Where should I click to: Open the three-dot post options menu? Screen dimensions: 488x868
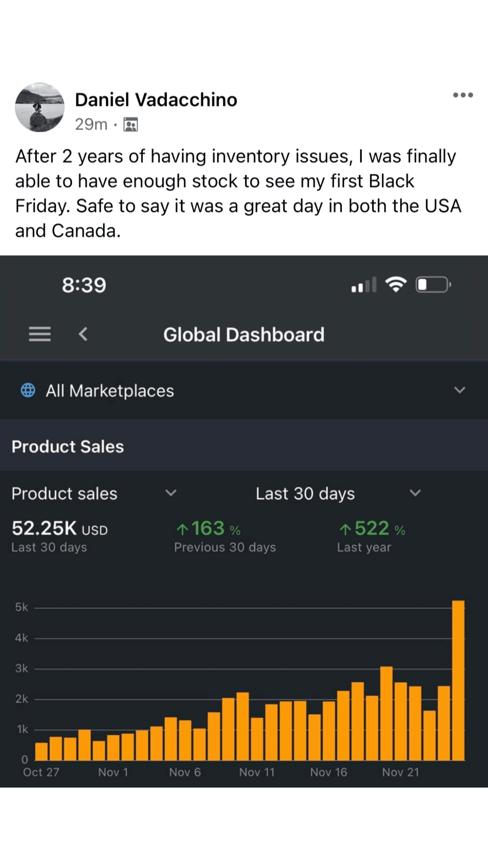pos(463,95)
